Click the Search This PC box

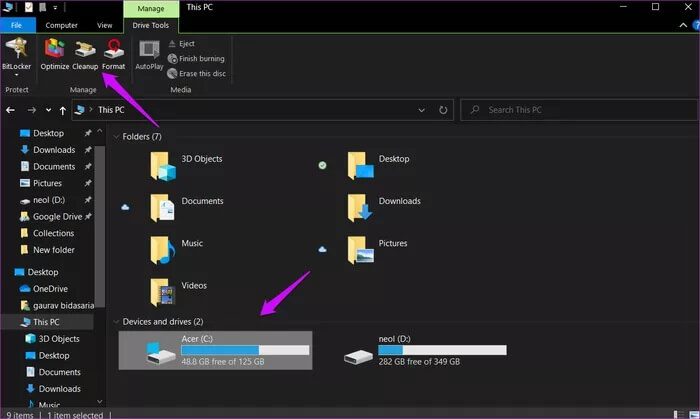579,110
